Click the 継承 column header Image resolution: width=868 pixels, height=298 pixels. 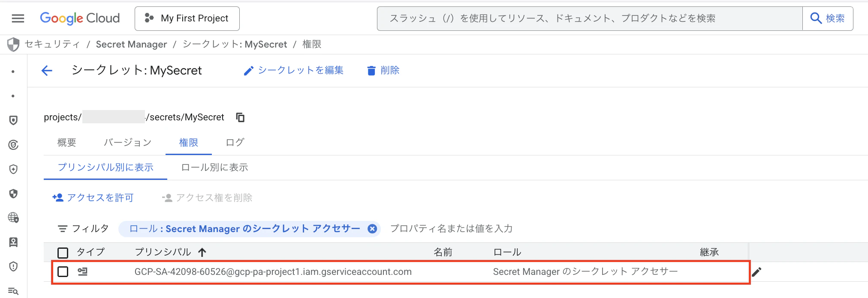click(709, 252)
